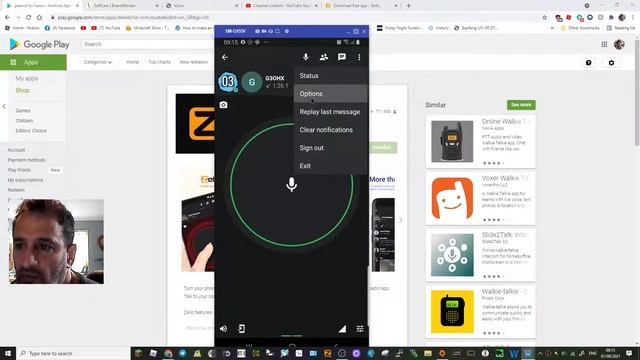
Task: Click the browser home button
Action: (x=39, y=18)
